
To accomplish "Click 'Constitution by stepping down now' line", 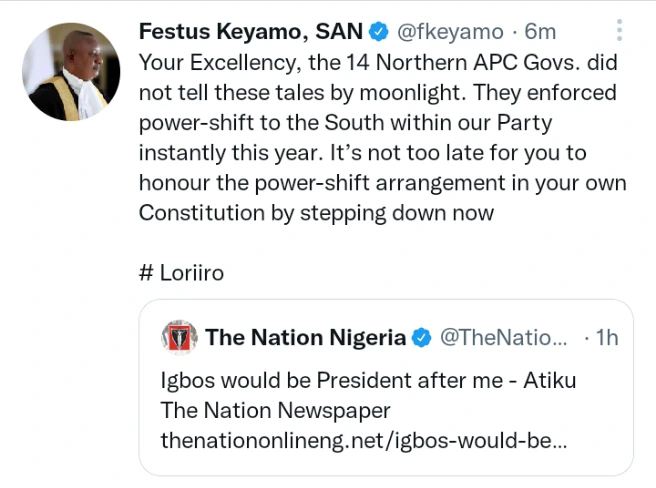I will pos(317,213).
